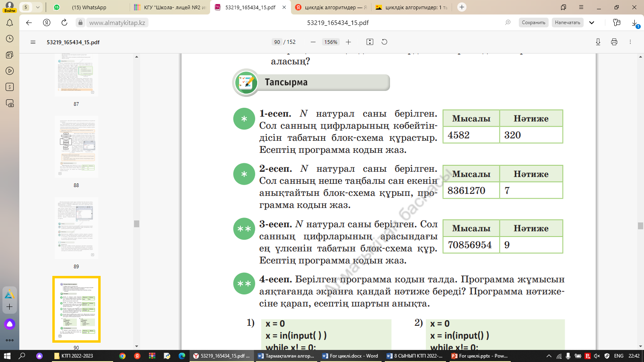The image size is (644, 362).
Task: Click the muted volume icon in the tray
Action: click(597, 356)
